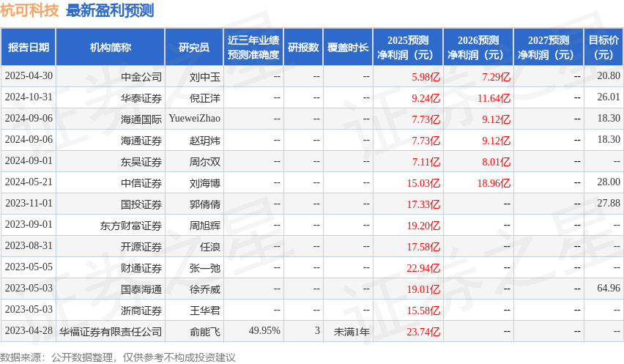Click the 近三年业绩预测准确度 column header
The height and width of the screenshot is (364, 624).
253,48
